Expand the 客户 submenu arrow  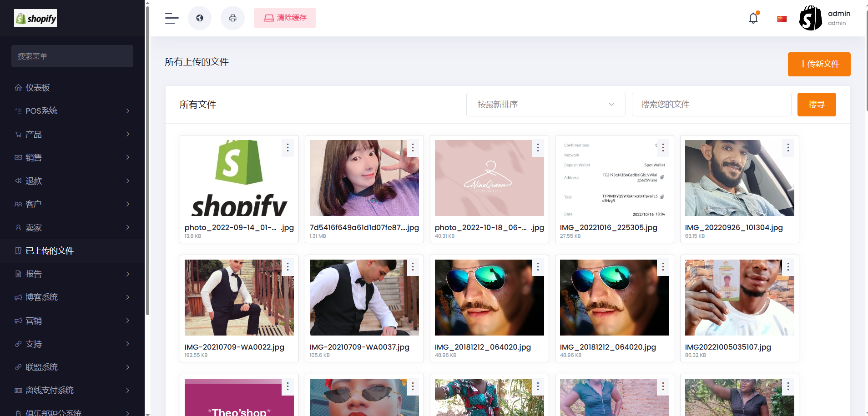tap(128, 204)
